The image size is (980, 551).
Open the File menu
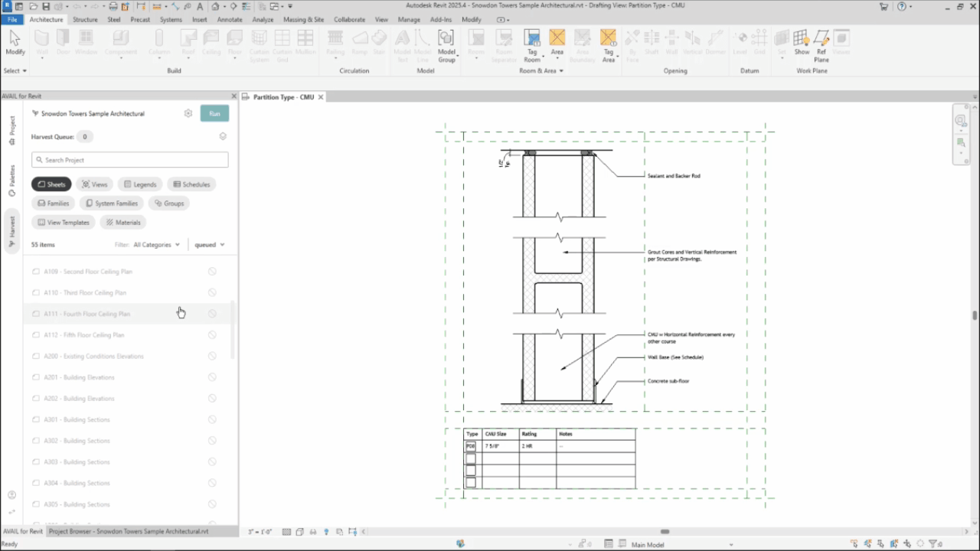coord(12,19)
